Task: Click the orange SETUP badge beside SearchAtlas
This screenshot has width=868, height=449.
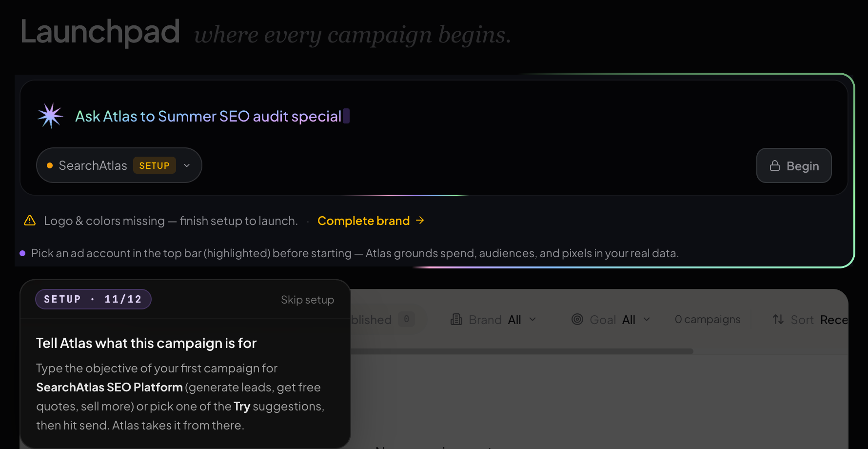Action: (x=155, y=166)
